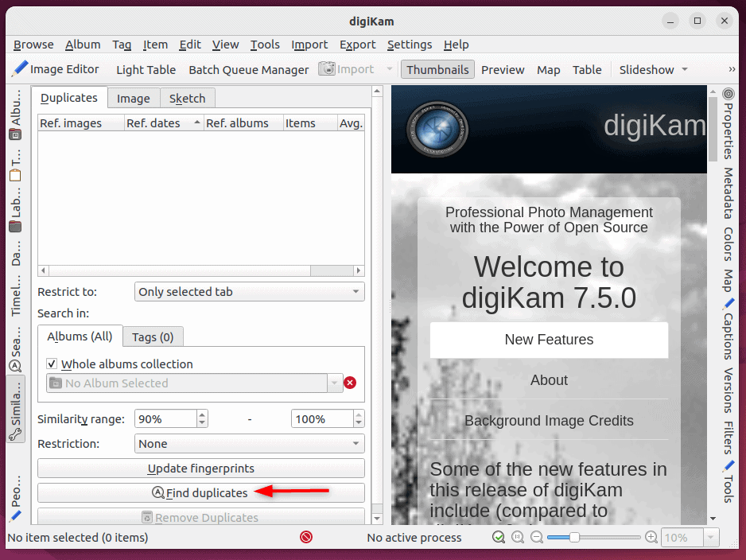Open the Colors right sidebar tab
The height and width of the screenshot is (560, 746).
pos(728,244)
